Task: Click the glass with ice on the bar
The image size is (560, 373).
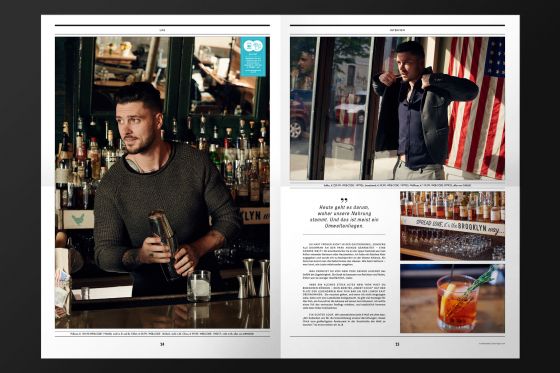Action: click(199, 285)
